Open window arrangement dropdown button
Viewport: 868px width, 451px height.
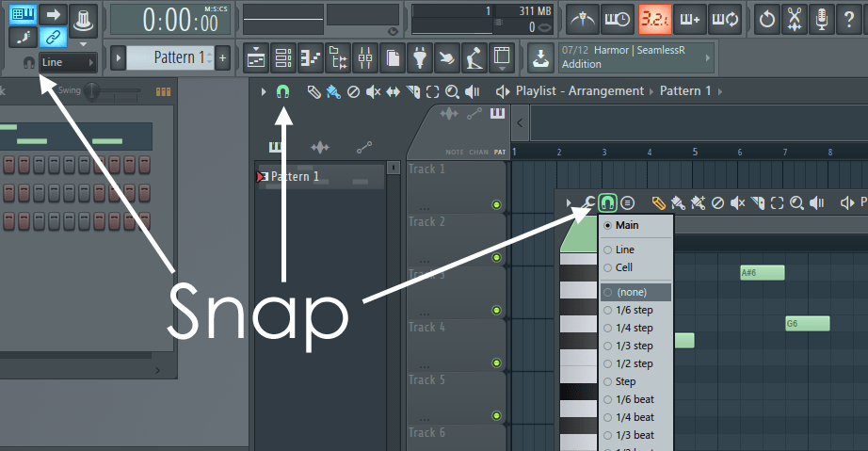pyautogui.click(x=502, y=57)
